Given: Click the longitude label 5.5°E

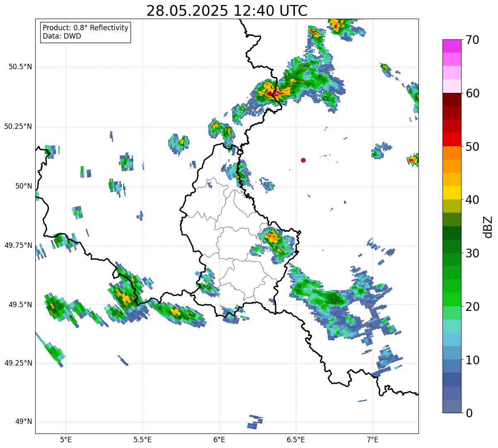Looking at the screenshot, I should pos(143,439).
